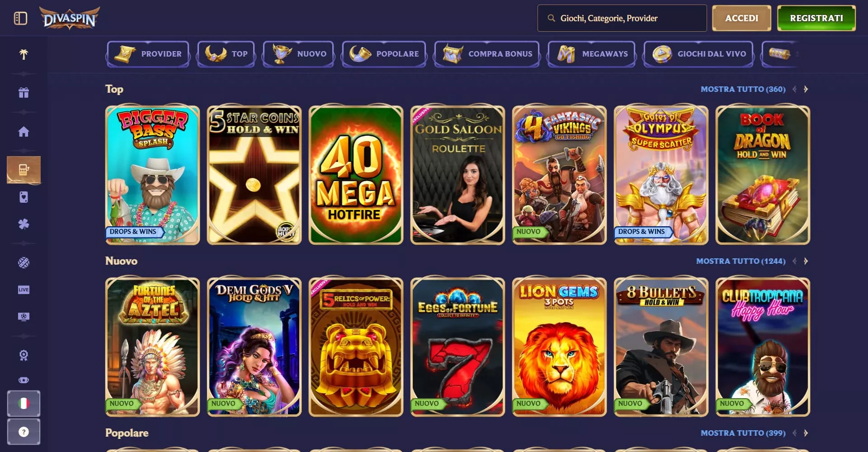The height and width of the screenshot is (452, 868).
Task: Open the Provider category filter
Action: 148,54
